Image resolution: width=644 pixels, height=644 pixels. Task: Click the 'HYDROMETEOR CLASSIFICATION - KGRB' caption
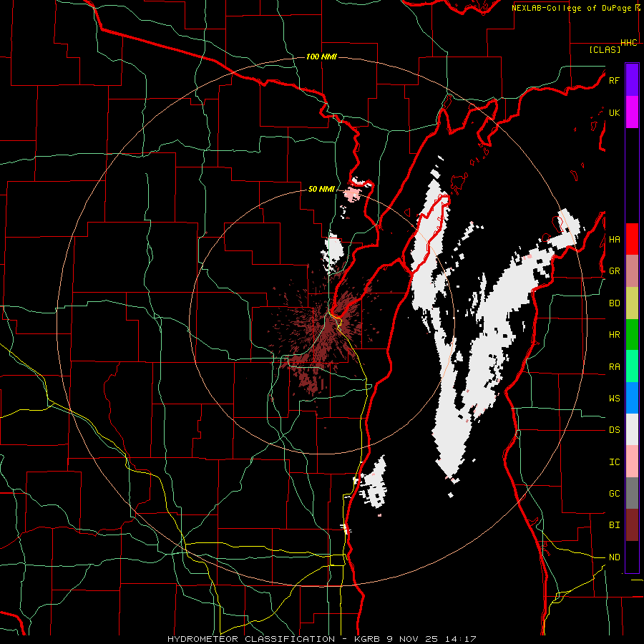tap(273, 639)
